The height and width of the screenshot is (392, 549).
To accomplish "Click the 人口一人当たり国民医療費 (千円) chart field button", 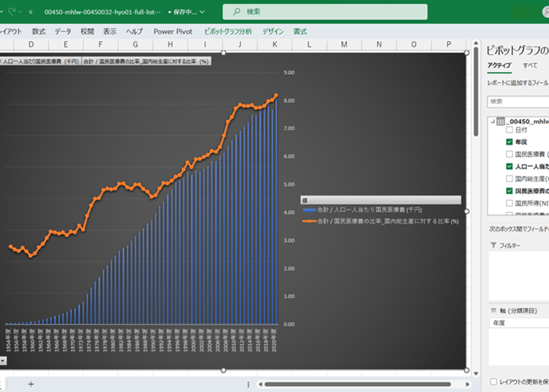I will click(40, 61).
